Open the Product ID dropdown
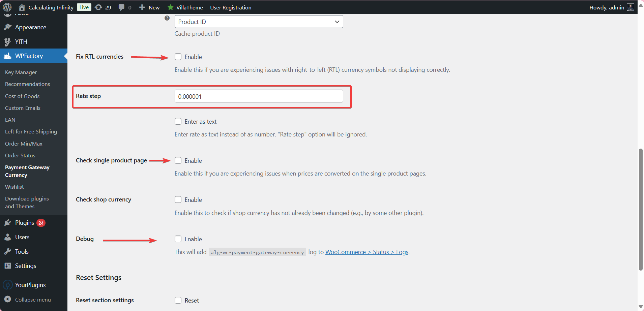The height and width of the screenshot is (311, 644). click(x=259, y=22)
